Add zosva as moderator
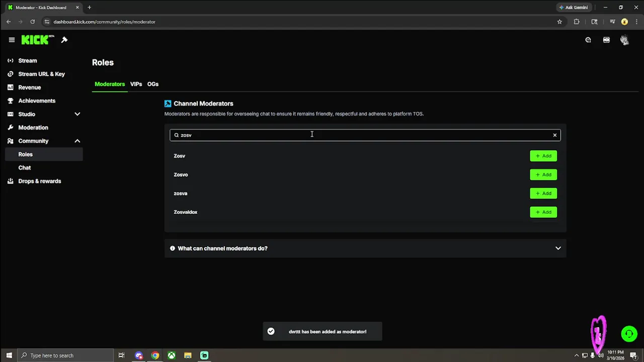The image size is (644, 362). tap(543, 193)
